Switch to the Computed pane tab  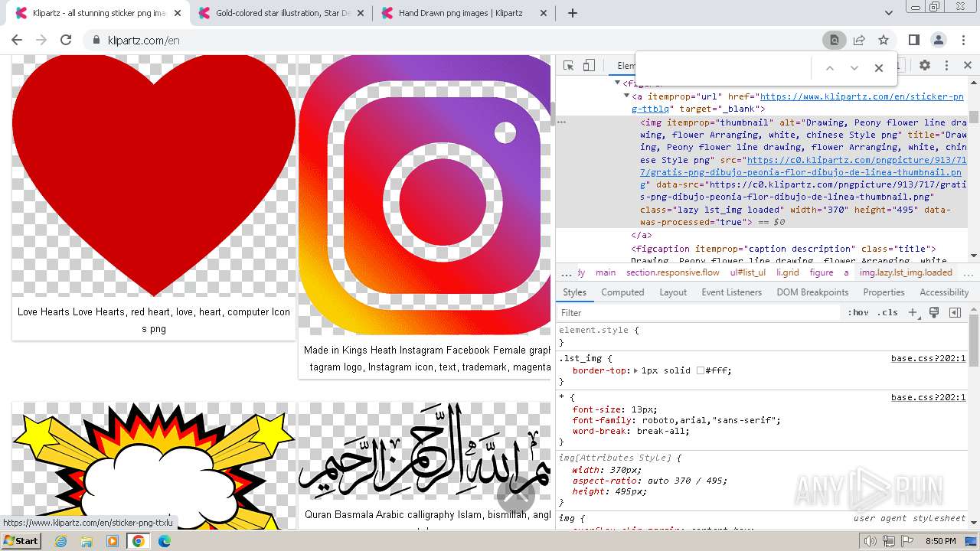pyautogui.click(x=622, y=292)
